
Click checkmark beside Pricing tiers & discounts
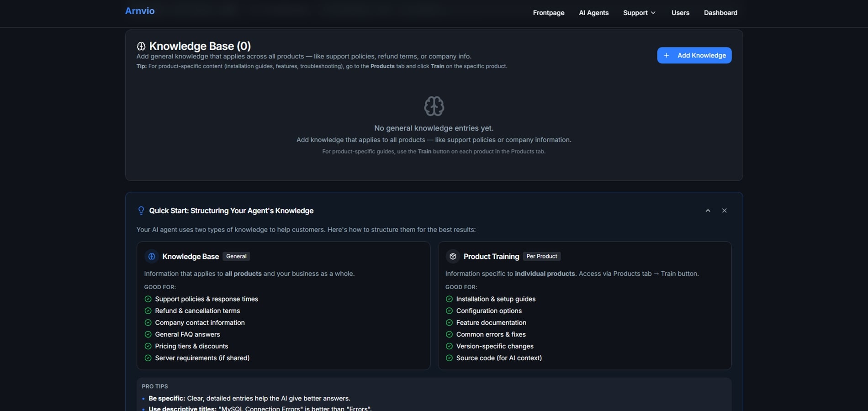[x=148, y=347]
